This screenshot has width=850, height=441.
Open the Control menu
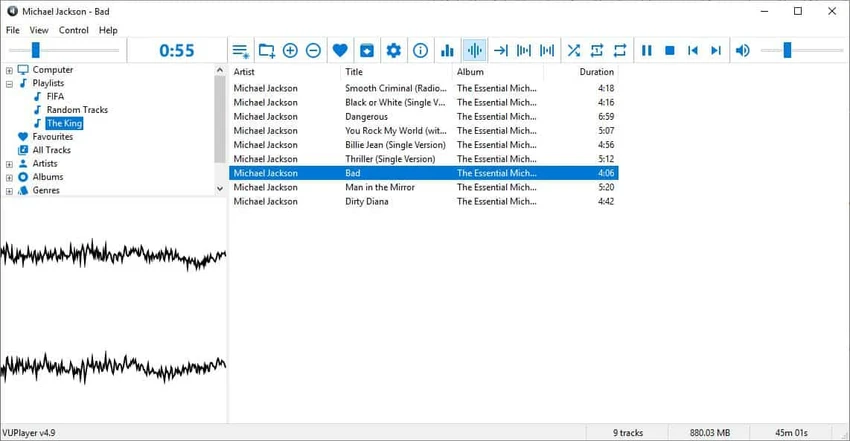(x=74, y=30)
